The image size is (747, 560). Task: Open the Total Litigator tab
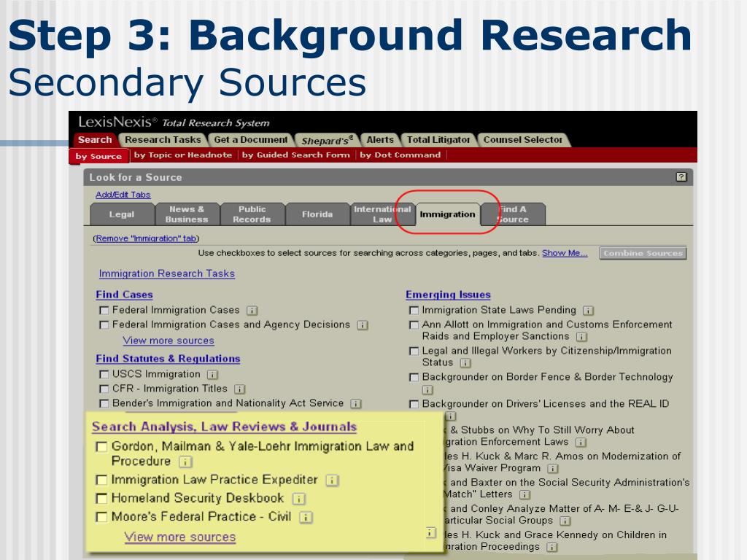[x=438, y=139]
